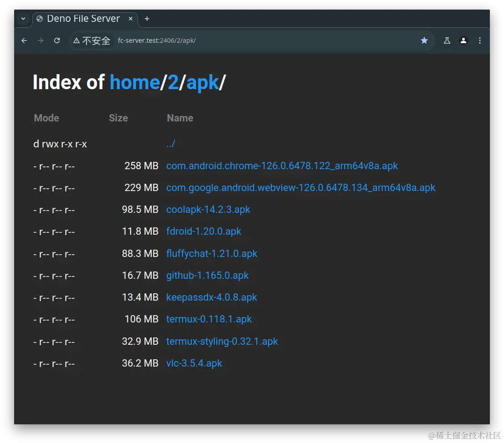
Task: Open a new browser tab
Action: pyautogui.click(x=147, y=19)
